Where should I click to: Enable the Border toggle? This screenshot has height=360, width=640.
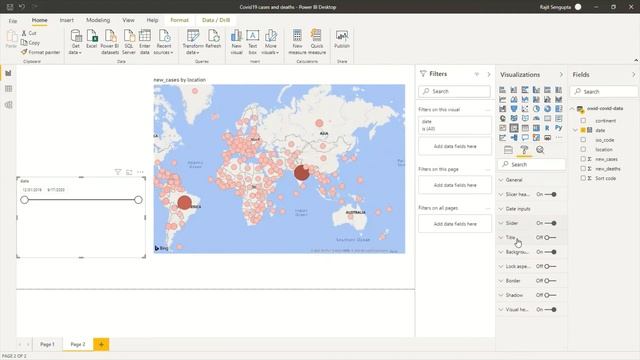(551, 281)
